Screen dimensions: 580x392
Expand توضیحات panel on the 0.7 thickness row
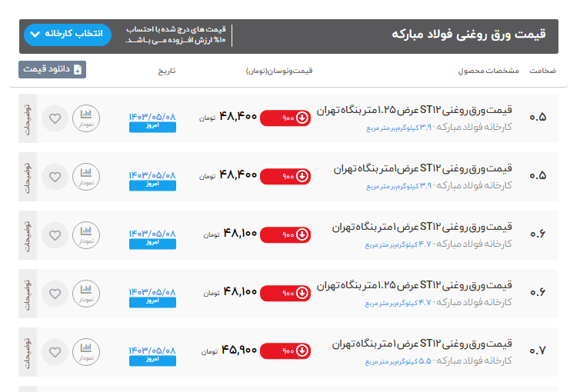click(28, 352)
